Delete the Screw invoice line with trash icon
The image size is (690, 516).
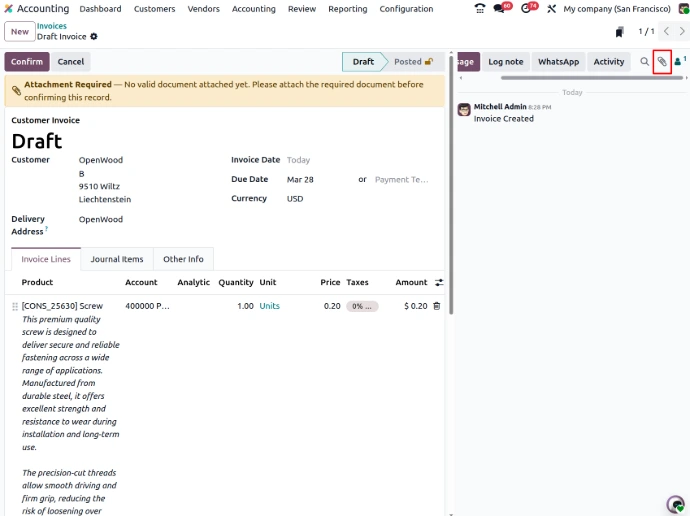[436, 306]
